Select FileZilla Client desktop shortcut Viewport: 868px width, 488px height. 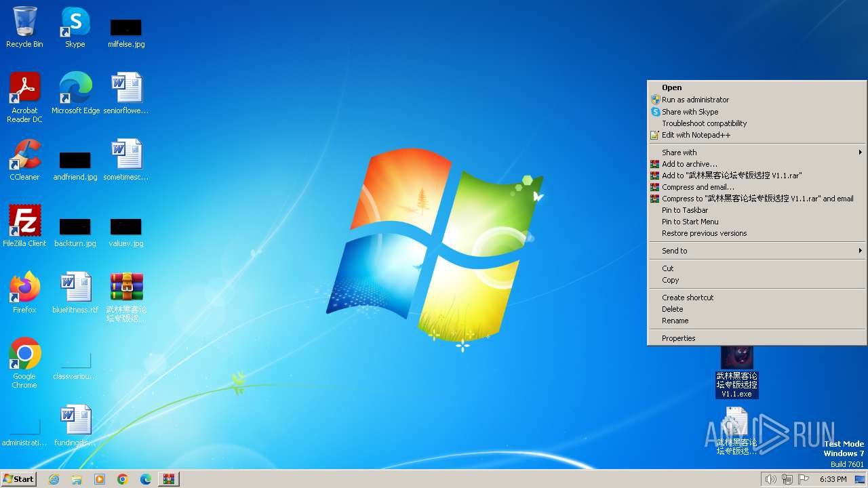point(24,226)
